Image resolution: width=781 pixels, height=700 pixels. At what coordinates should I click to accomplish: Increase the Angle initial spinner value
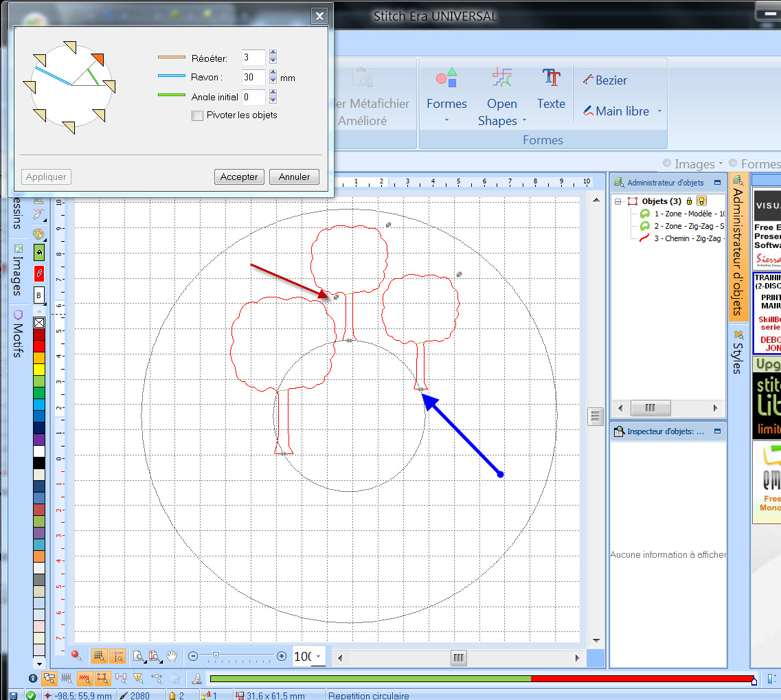point(273,92)
